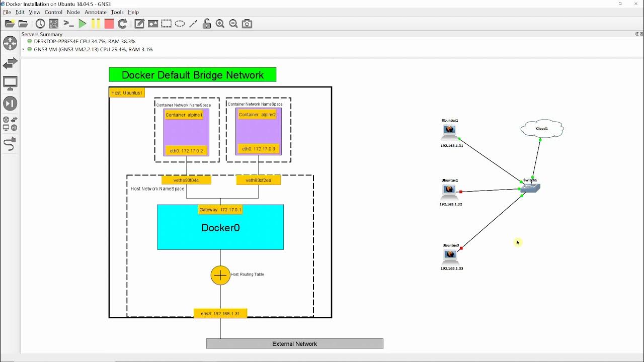The width and height of the screenshot is (644, 362).
Task: Click the Zoom in magnifier icon
Action: point(220,24)
